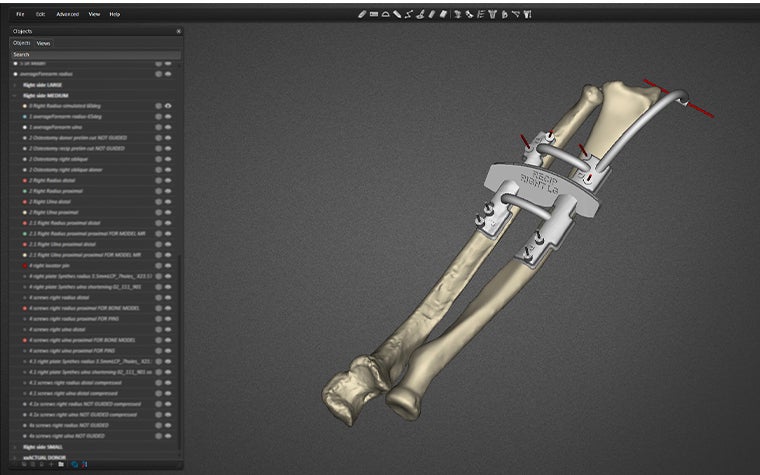Image resolution: width=760 pixels, height=475 pixels.
Task: Select 2 Osteotomy recip prelim cut NOT GUIDED
Action: tap(77, 148)
